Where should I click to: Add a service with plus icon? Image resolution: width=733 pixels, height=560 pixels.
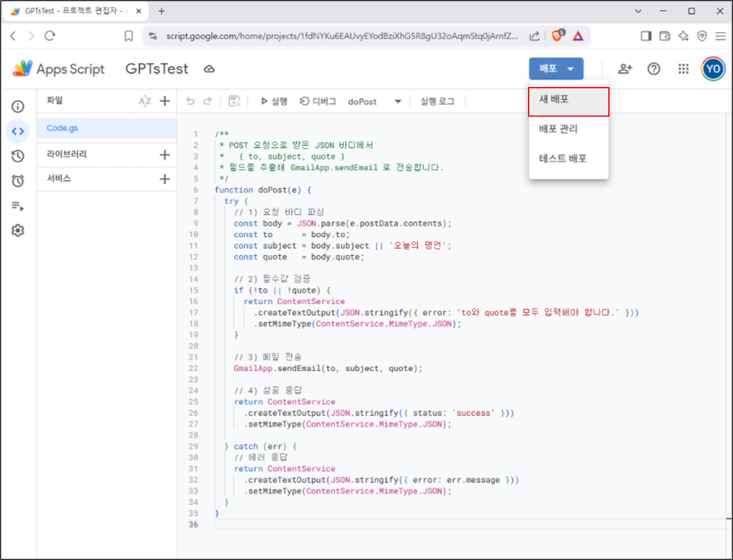tap(164, 179)
